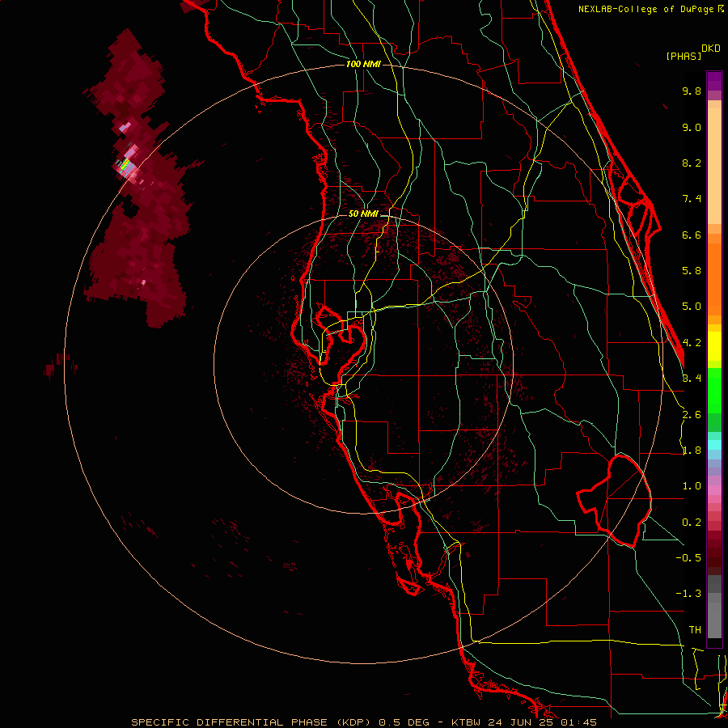Pick the bright green segment of the color bar

714,390
